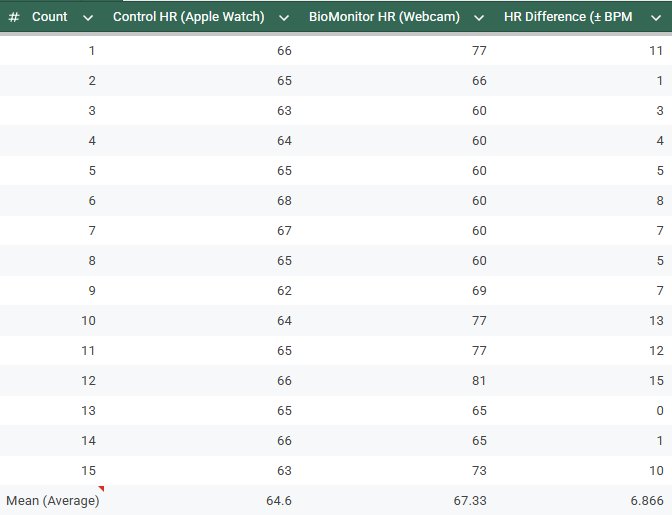Select Count cell 14
This screenshot has height=515, width=672.
88,440
